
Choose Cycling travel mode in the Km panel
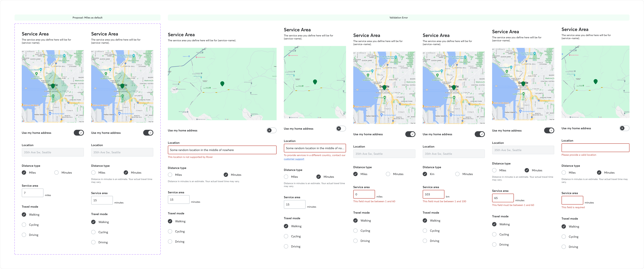point(425,231)
